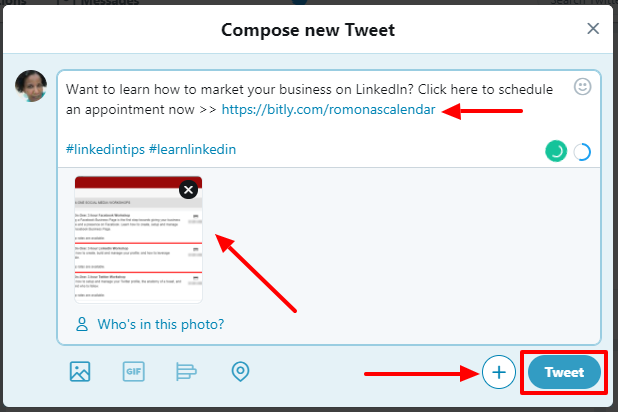
Task: Click the profile avatar picture
Action: 31,86
